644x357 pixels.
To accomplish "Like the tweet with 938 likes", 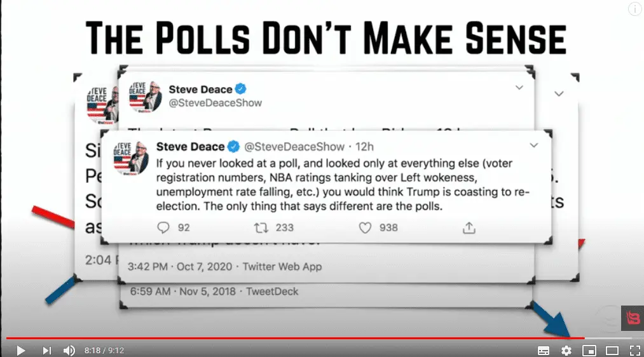I will [366, 227].
